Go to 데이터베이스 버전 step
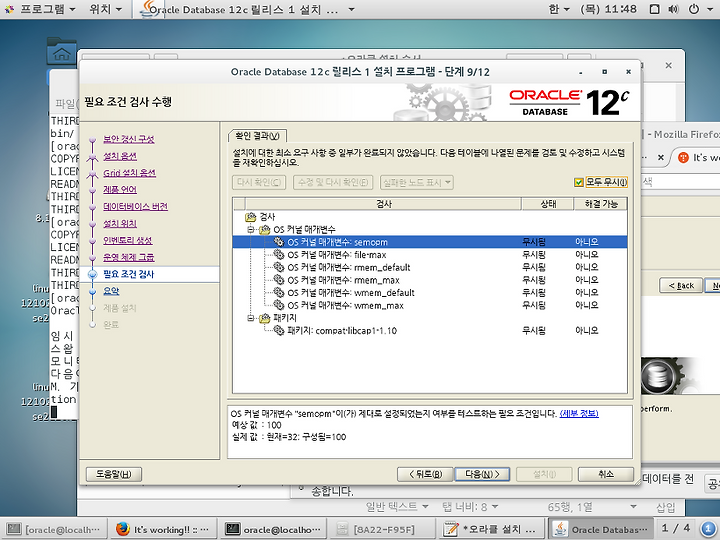The width and height of the screenshot is (720, 540). (135, 207)
